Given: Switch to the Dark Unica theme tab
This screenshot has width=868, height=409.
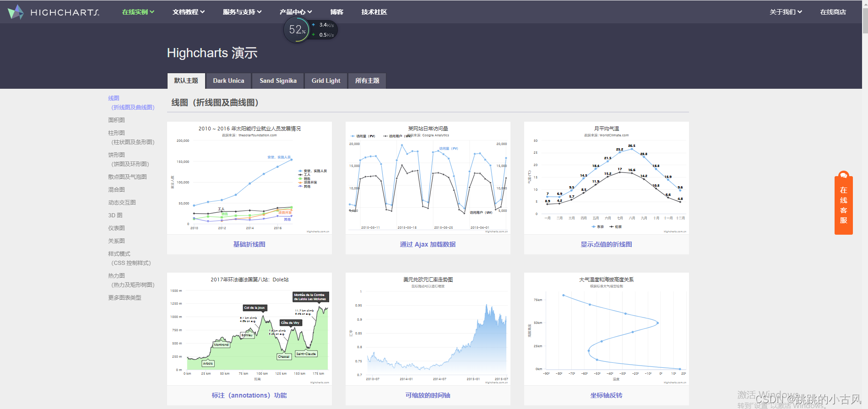Looking at the screenshot, I should coord(228,81).
